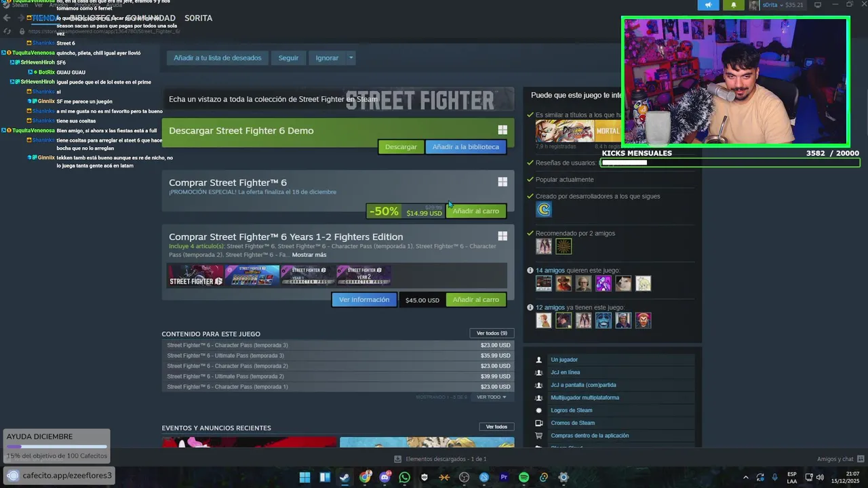Open Character Pass (temporada 1) DLC row
868x488 pixels.
338,387
